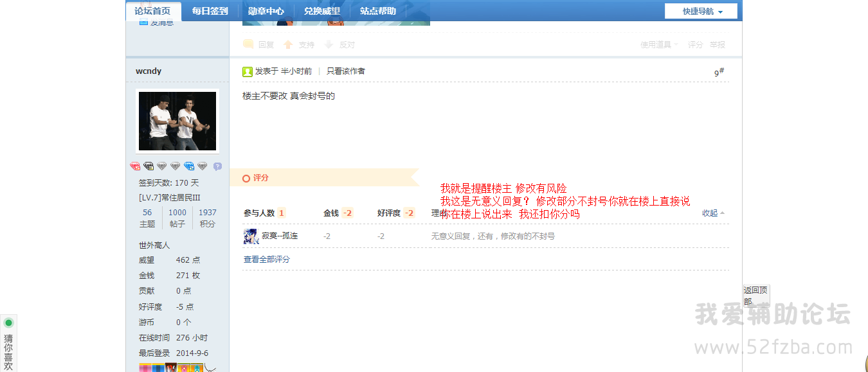Open 勋章中心 navigation item
The height and width of the screenshot is (372, 868).
coord(266,11)
